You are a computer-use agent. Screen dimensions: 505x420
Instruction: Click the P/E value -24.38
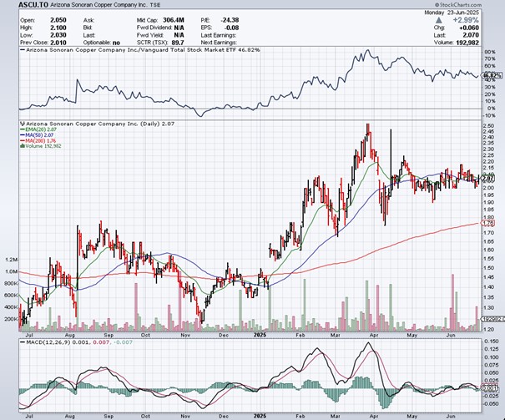click(x=230, y=20)
